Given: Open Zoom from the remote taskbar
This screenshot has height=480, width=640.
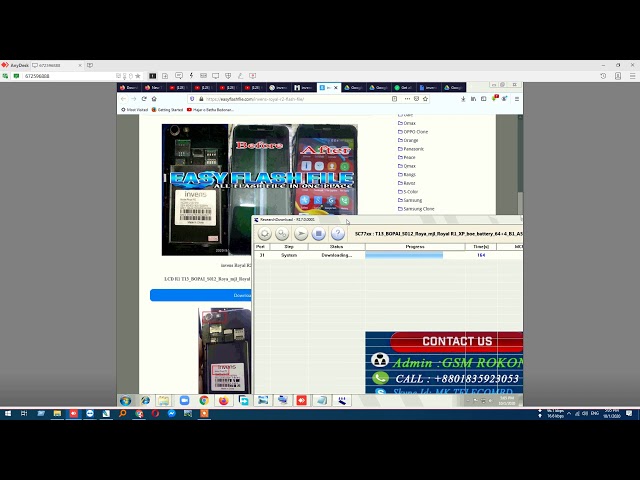Looking at the screenshot, I should point(184,401).
